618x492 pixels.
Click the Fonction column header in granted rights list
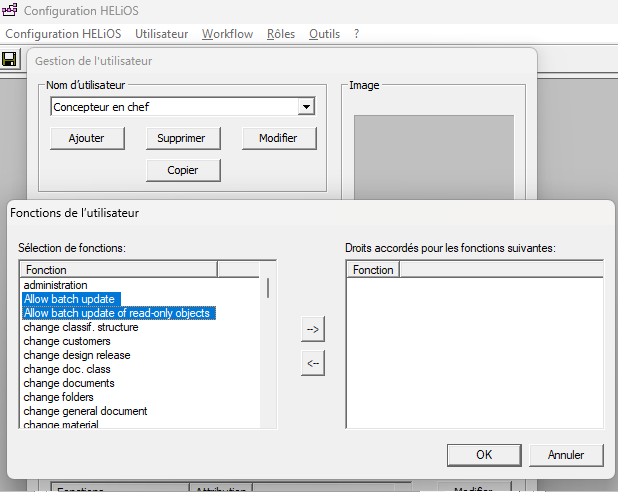(x=373, y=270)
